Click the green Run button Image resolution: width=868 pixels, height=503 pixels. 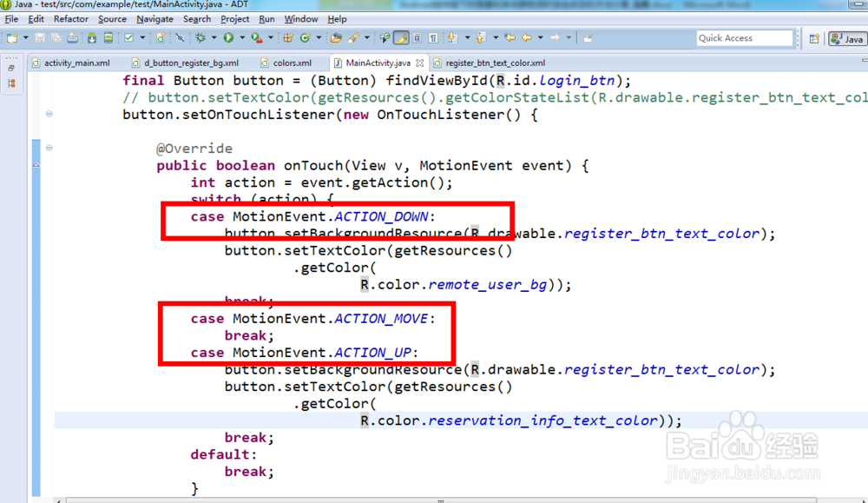(x=228, y=37)
